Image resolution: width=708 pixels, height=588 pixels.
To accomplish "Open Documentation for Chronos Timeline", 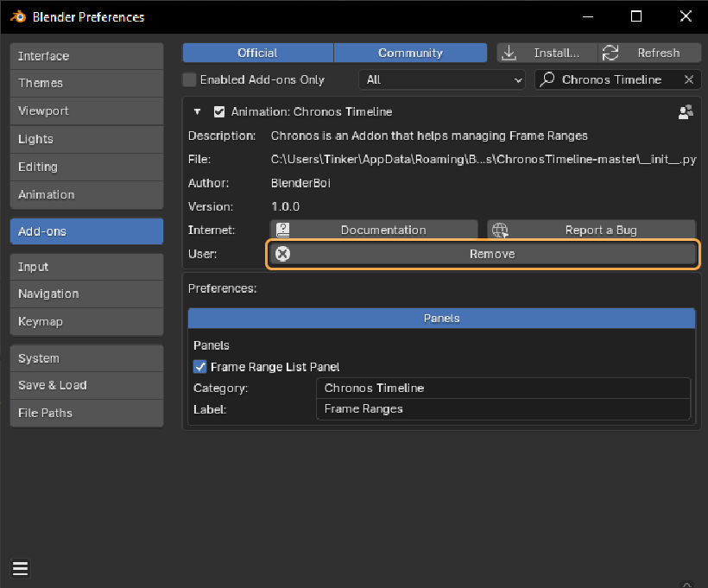I will click(374, 230).
